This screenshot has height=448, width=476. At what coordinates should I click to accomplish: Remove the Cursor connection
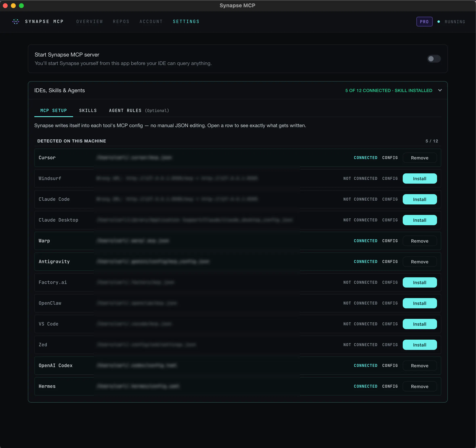[x=419, y=158]
